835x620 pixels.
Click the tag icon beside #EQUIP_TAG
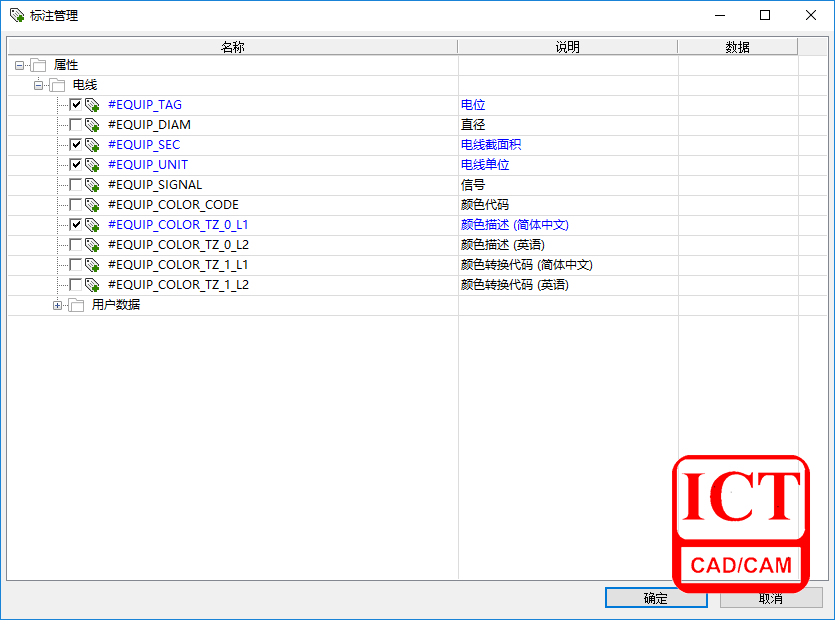tap(92, 105)
